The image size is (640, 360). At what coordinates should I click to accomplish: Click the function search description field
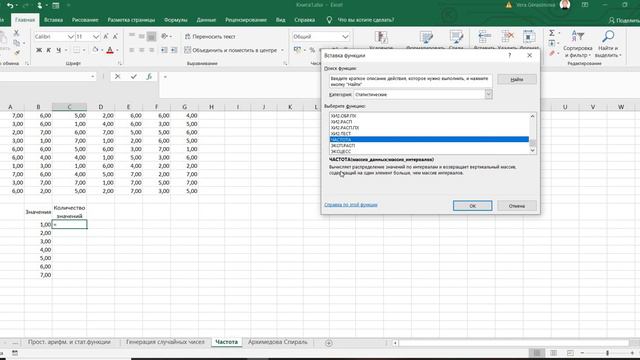tap(411, 81)
